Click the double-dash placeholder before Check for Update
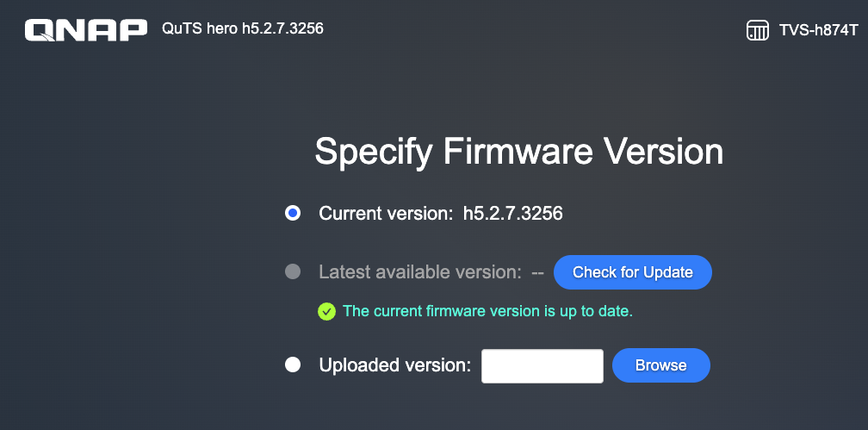Screen dimensions: 868x430 coord(537,272)
